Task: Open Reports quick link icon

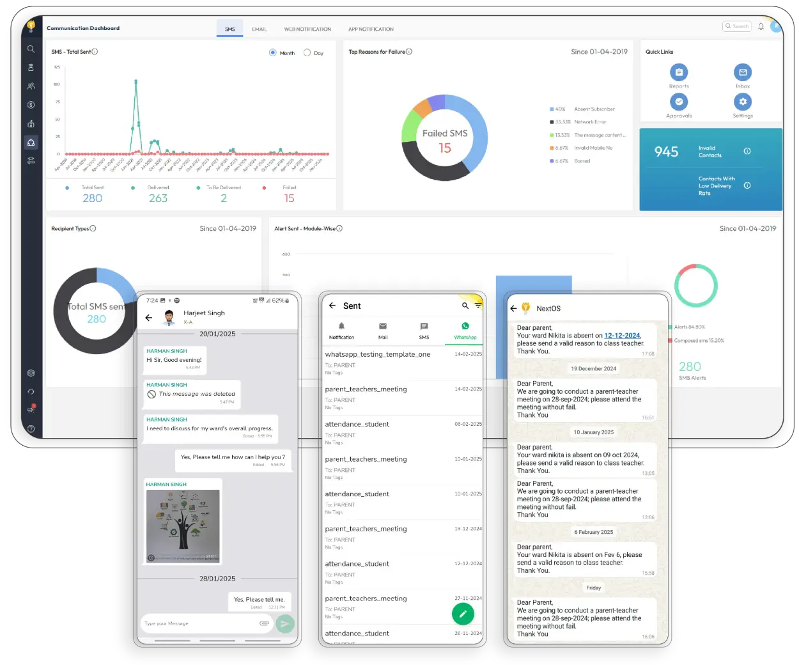Action: click(679, 72)
